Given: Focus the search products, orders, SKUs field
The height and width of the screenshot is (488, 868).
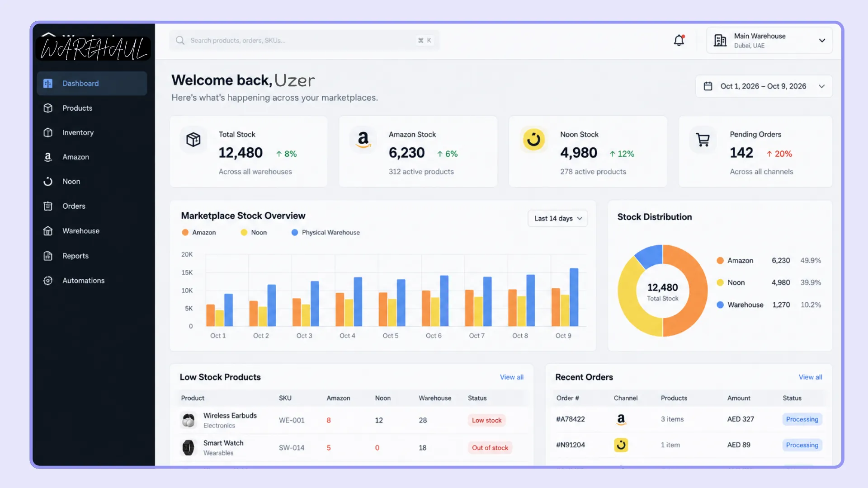Looking at the screenshot, I should click(x=304, y=40).
